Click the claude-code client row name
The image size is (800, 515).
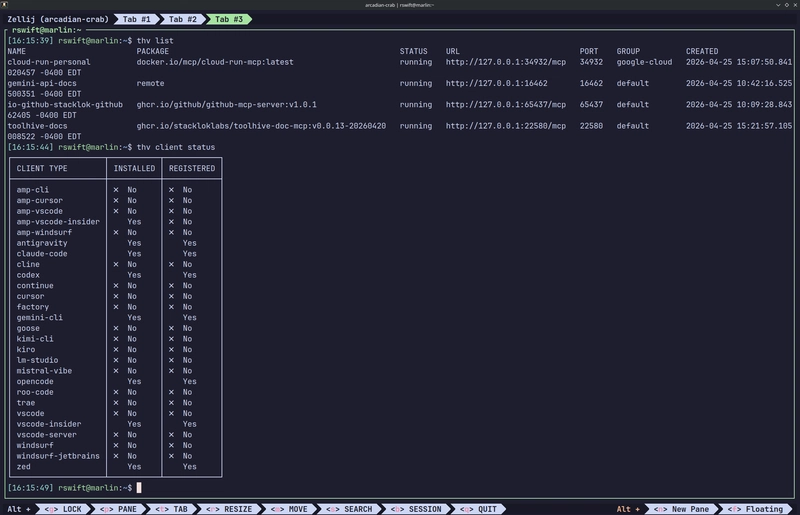42,254
